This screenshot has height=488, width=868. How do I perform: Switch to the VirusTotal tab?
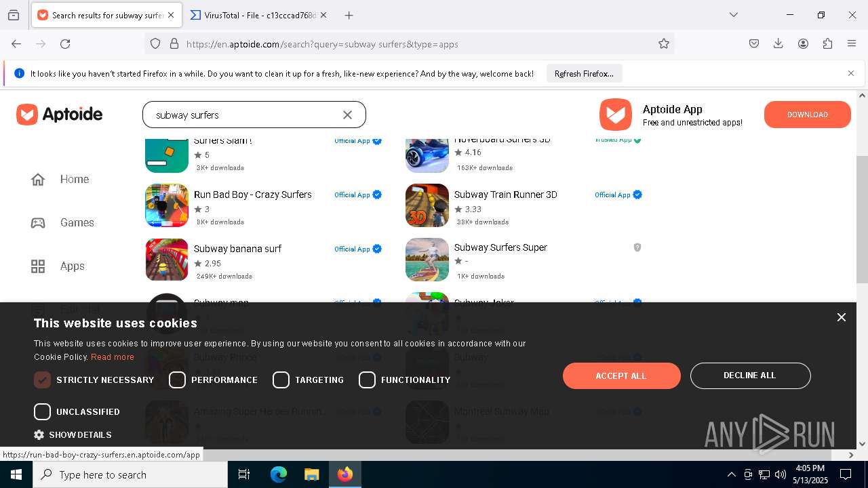(x=258, y=15)
